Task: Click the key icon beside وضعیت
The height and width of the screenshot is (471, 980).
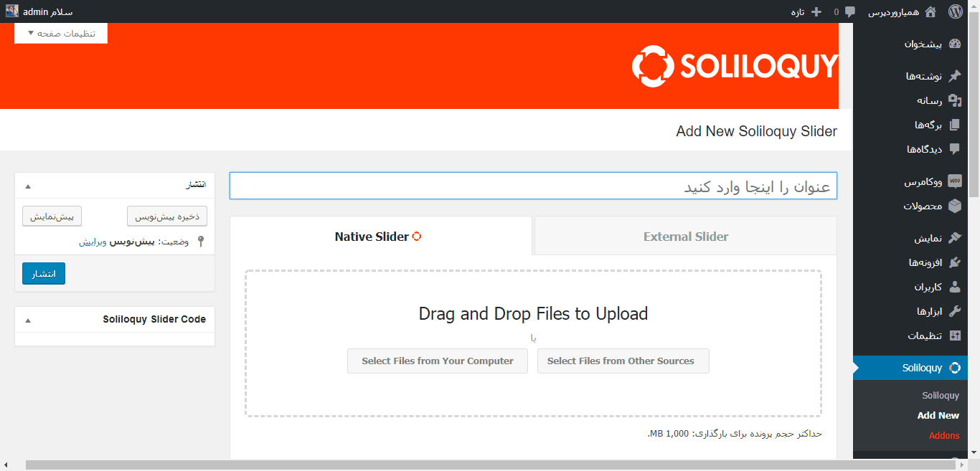Action: point(201,242)
